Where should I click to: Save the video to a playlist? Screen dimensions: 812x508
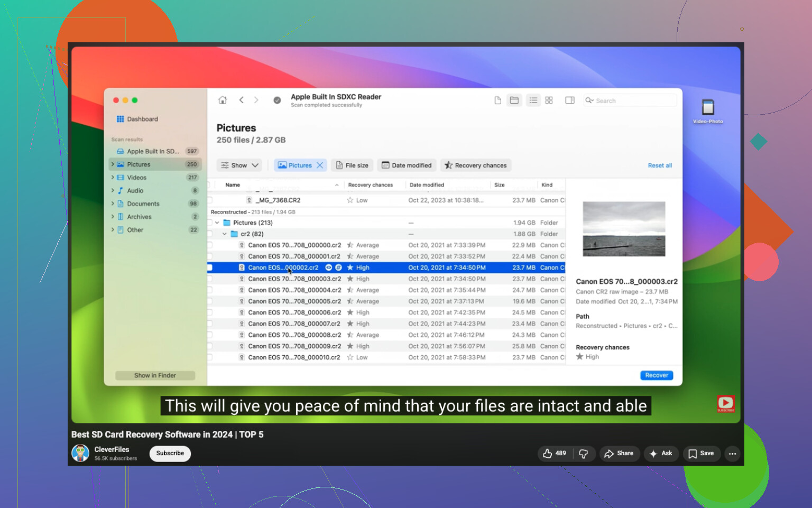pos(702,454)
